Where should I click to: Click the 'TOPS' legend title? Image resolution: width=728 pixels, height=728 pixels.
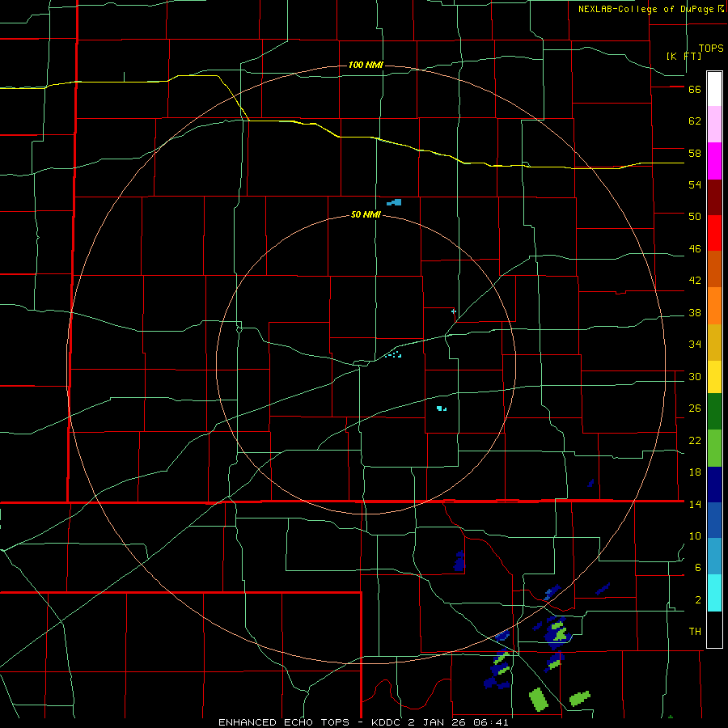click(711, 48)
